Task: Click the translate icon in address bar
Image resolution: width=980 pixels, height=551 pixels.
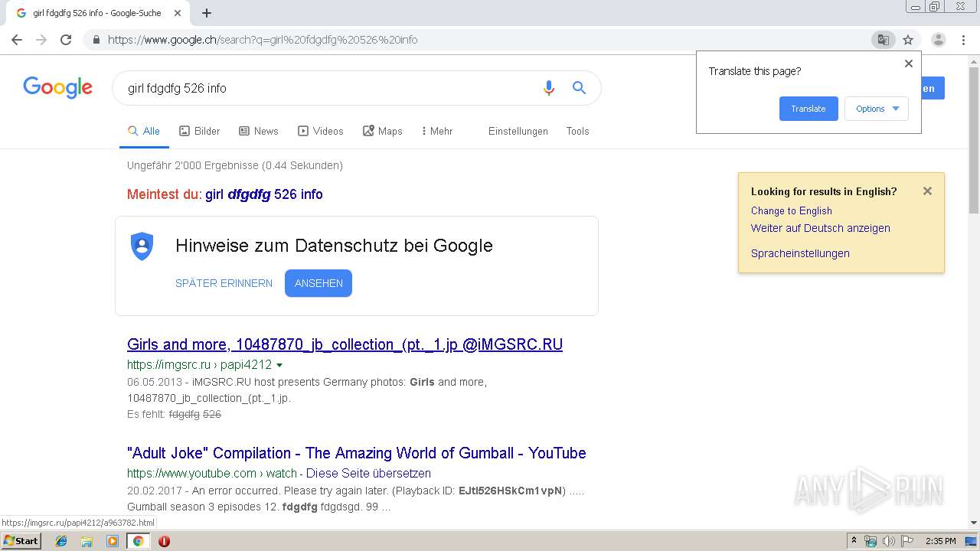Action: point(883,40)
